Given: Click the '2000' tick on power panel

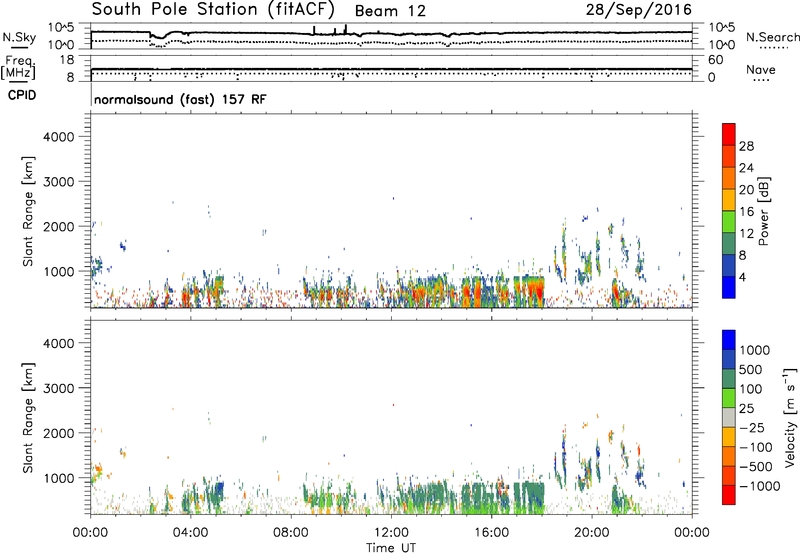Looking at the screenshot, I should pos(58,226).
